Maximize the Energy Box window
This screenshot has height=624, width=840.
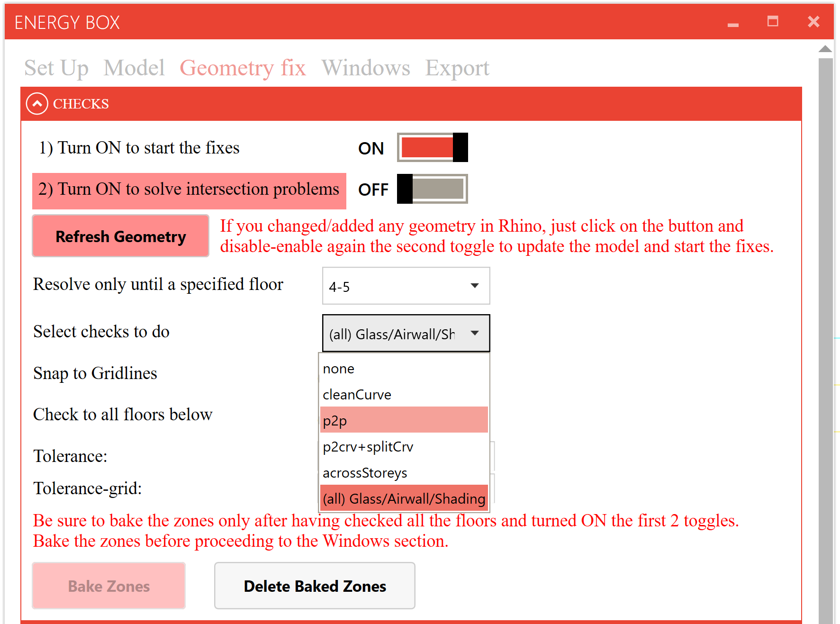point(773,21)
